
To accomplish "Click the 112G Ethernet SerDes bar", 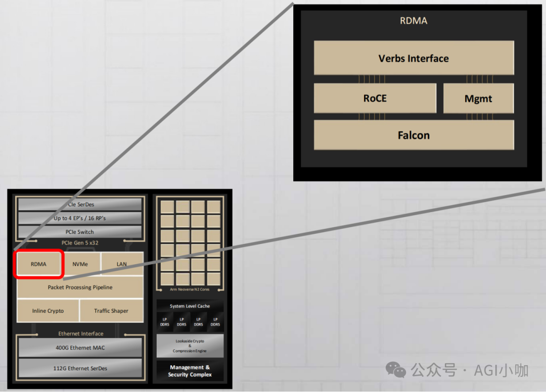I will click(x=80, y=368).
